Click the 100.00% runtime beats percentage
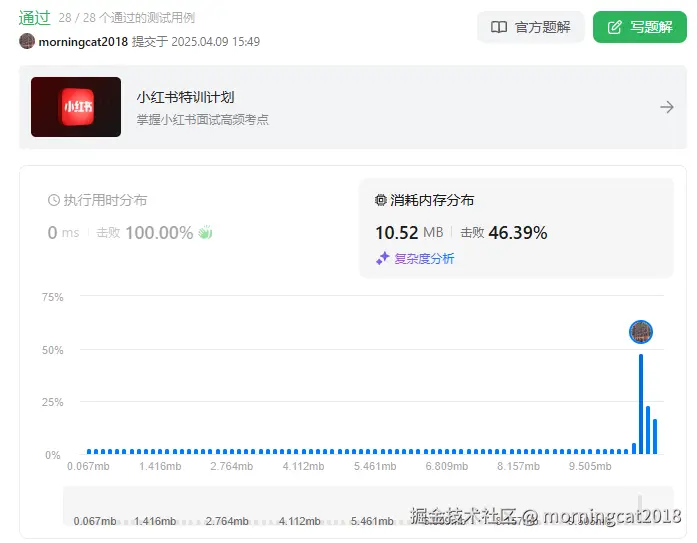The height and width of the screenshot is (543, 697). click(x=159, y=232)
